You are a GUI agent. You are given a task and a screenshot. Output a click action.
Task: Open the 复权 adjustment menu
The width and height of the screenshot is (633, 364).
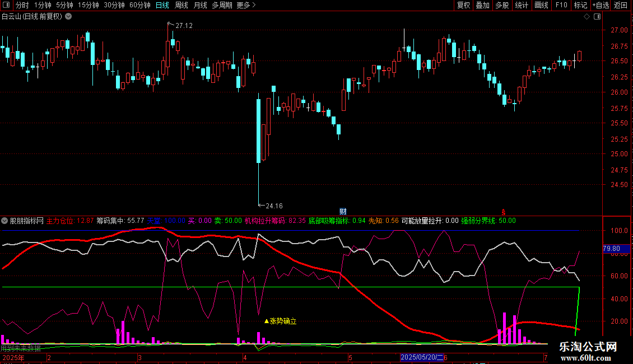pyautogui.click(x=463, y=5)
